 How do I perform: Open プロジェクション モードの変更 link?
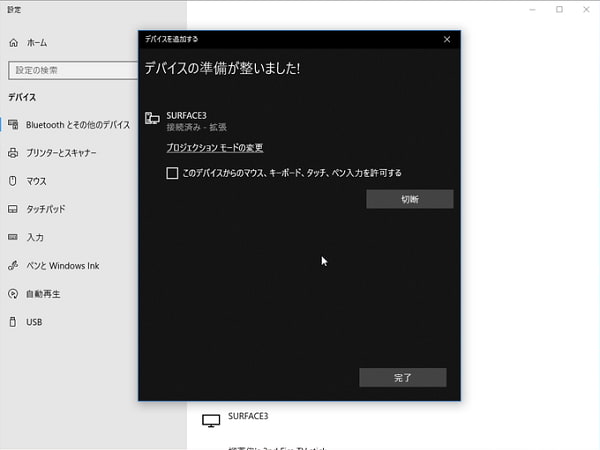[215, 148]
